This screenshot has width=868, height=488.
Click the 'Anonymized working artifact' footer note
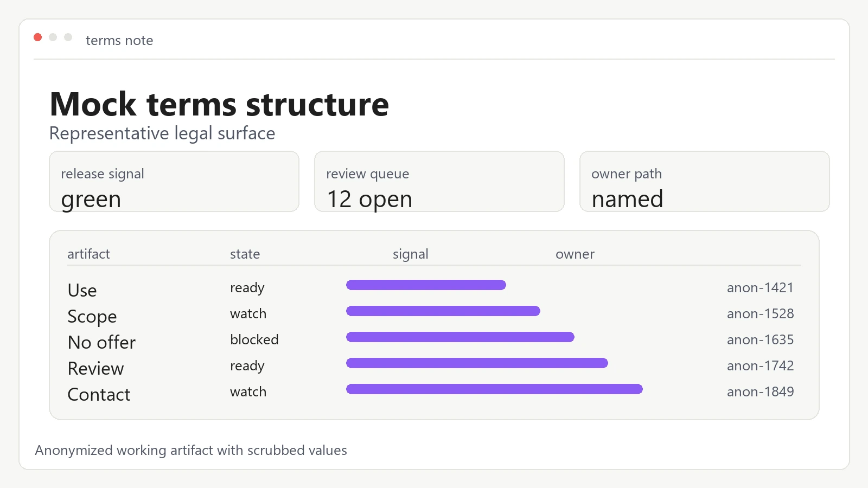191,451
